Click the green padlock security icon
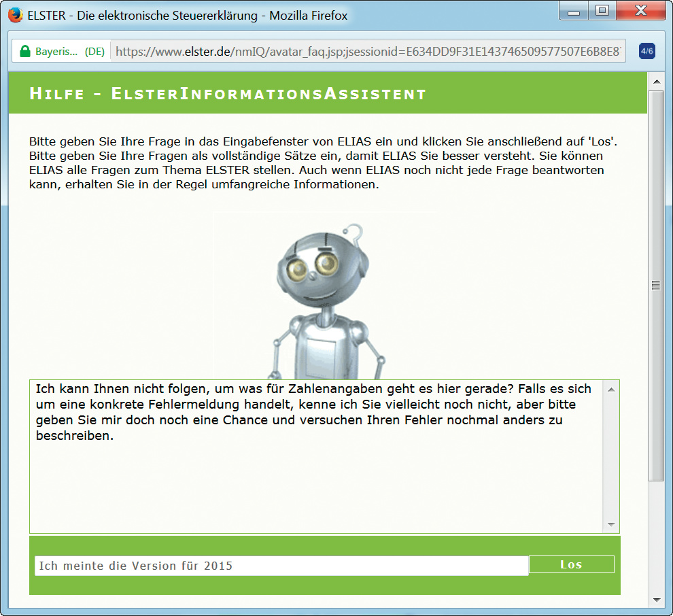The height and width of the screenshot is (616, 673). (25, 52)
